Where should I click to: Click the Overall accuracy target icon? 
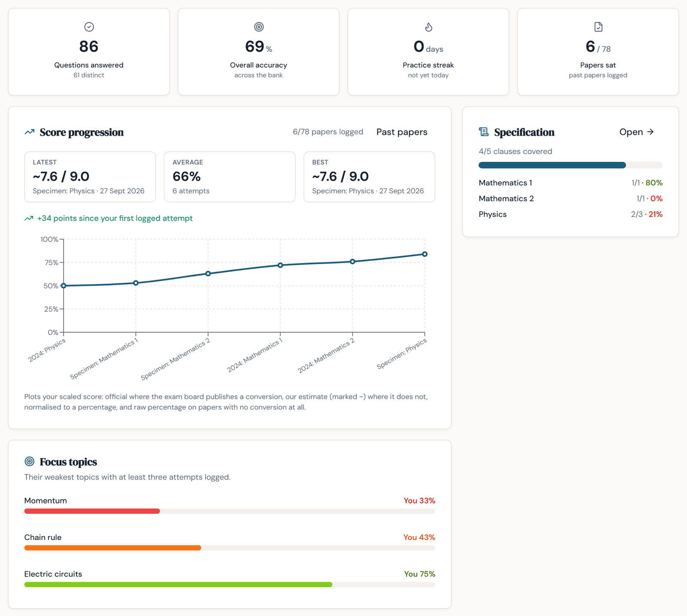(x=258, y=27)
